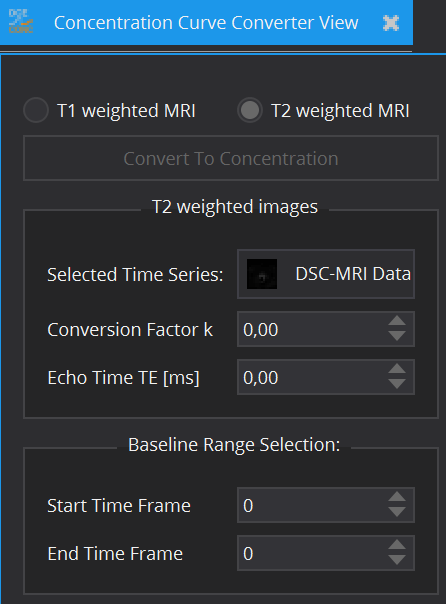Decrease the End Time Frame value
Viewport: 446px width, 604px height.
(397, 560)
